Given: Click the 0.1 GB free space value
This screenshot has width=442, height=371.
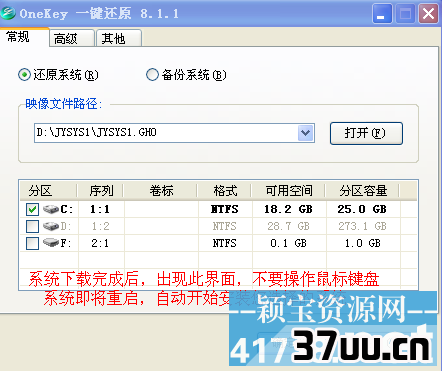Looking at the screenshot, I should click(288, 243).
